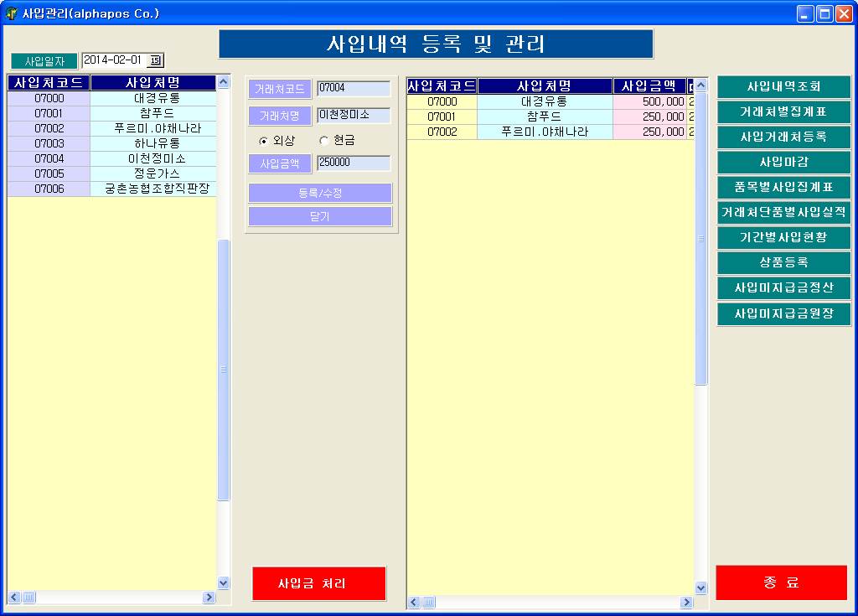The image size is (858, 616).
Task: Minimize the 사입관리 window
Action: point(804,13)
